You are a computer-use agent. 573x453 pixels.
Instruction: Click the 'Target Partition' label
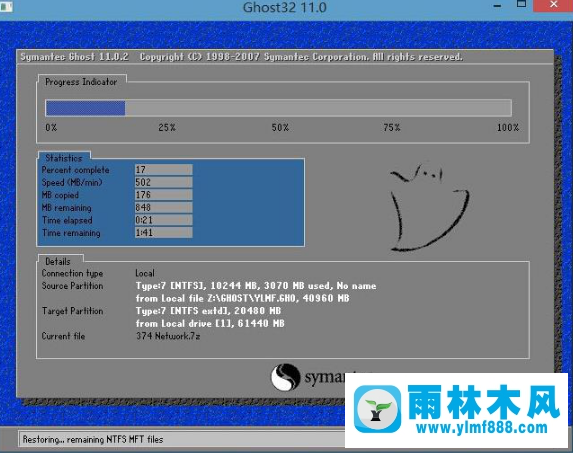click(72, 311)
